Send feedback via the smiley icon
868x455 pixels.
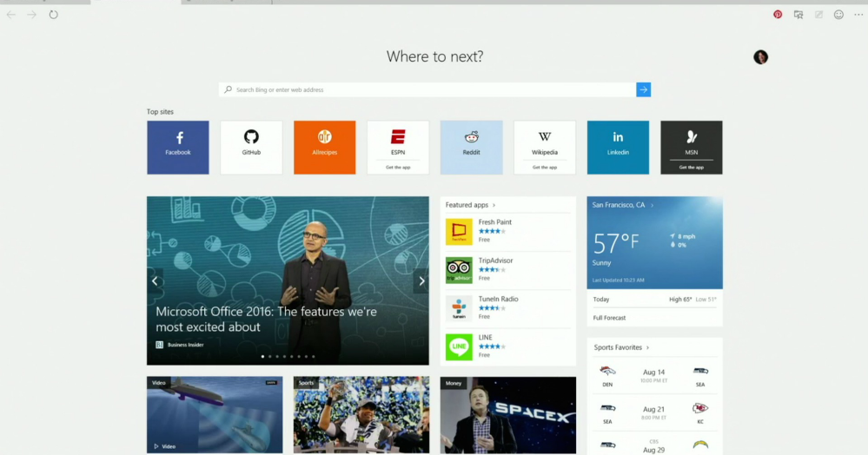click(x=838, y=15)
